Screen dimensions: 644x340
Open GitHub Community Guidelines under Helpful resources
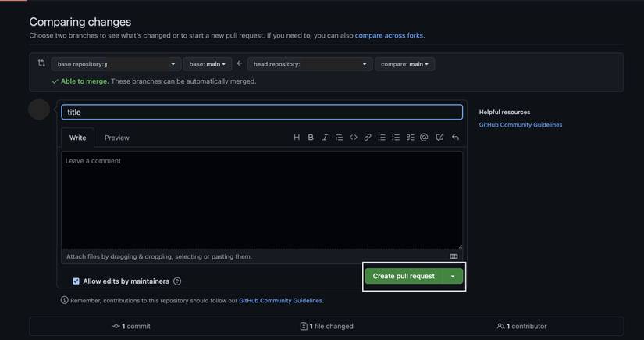(521, 125)
